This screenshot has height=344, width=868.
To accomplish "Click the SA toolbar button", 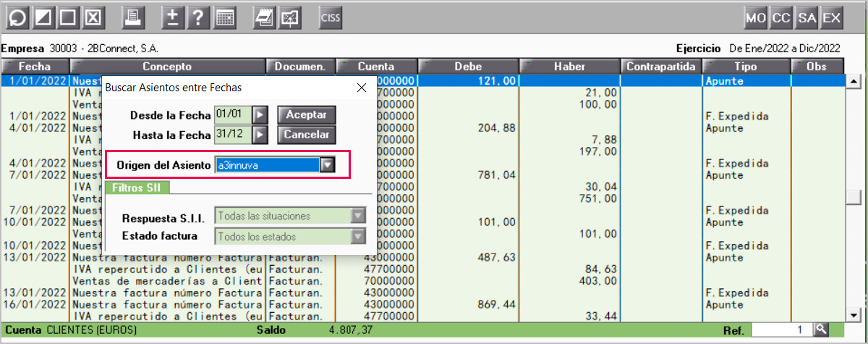I will tap(807, 18).
